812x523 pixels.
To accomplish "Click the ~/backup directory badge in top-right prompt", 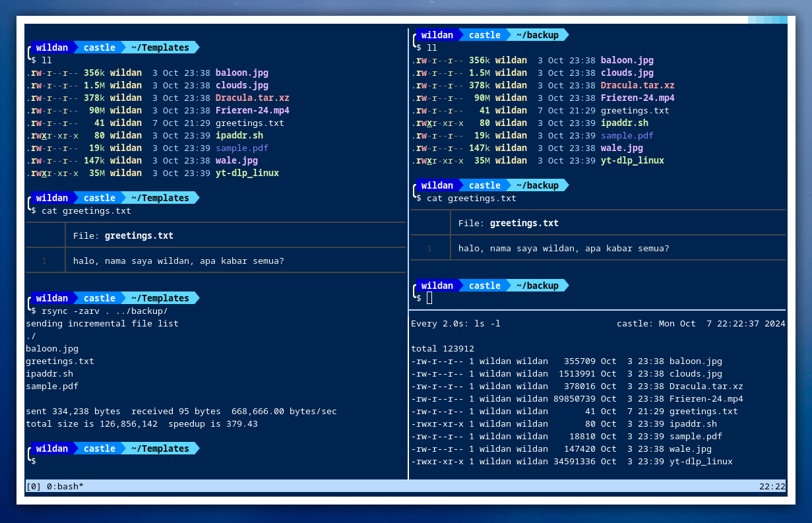I will pyautogui.click(x=539, y=35).
